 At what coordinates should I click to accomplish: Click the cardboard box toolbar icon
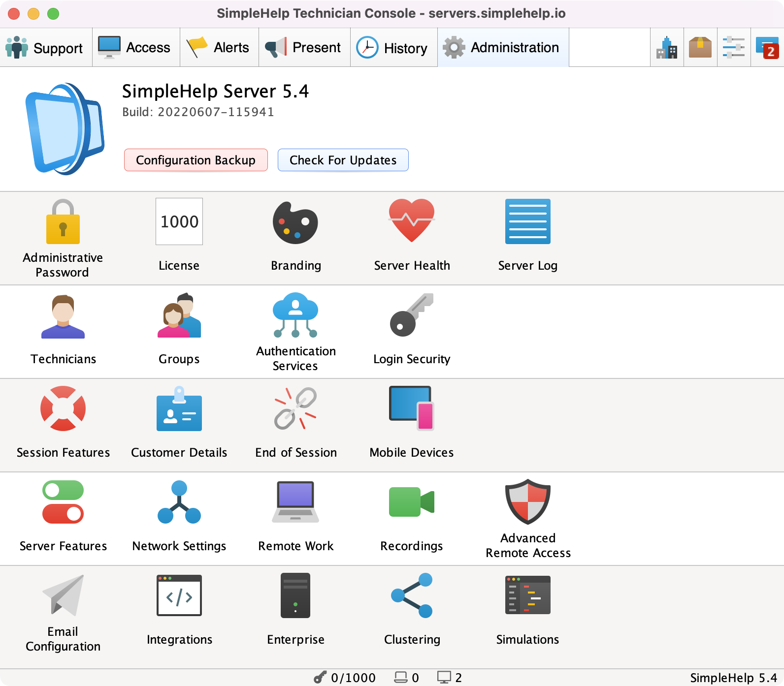coord(700,48)
